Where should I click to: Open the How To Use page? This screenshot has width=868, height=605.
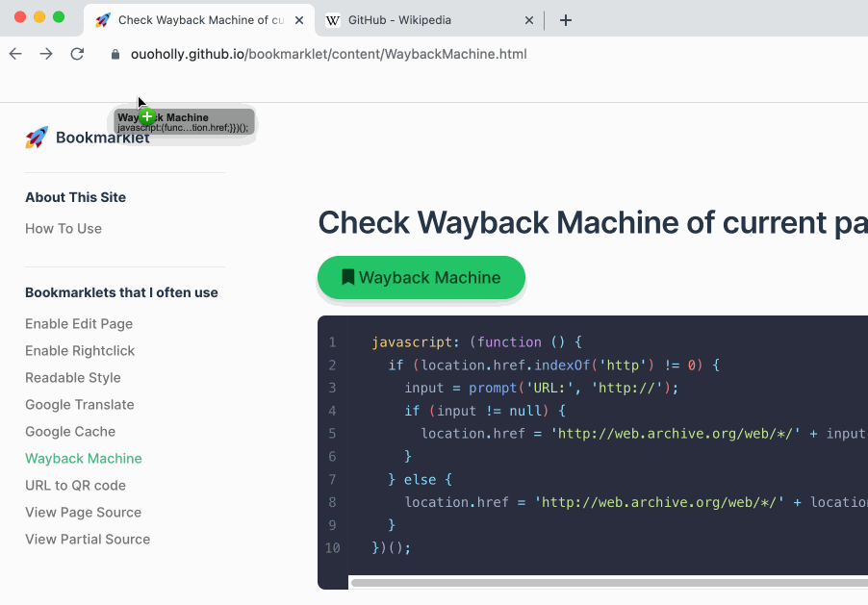tap(64, 228)
